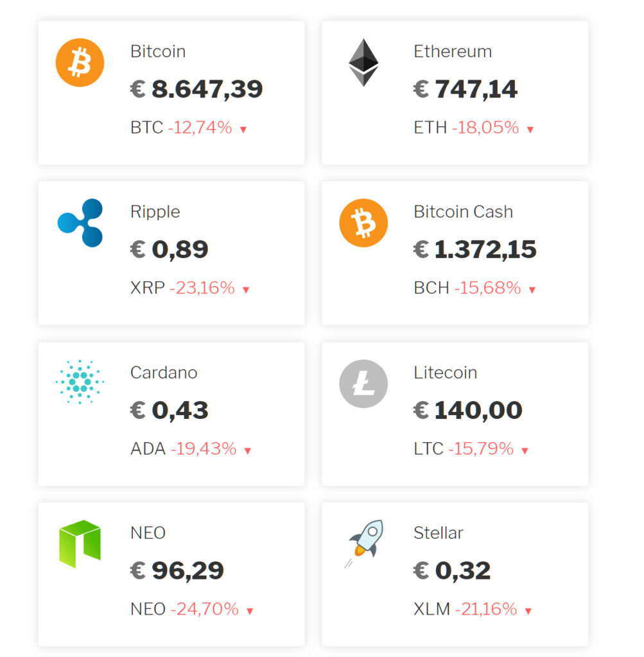Click the red triangle next to XRP -23,16%

246,290
